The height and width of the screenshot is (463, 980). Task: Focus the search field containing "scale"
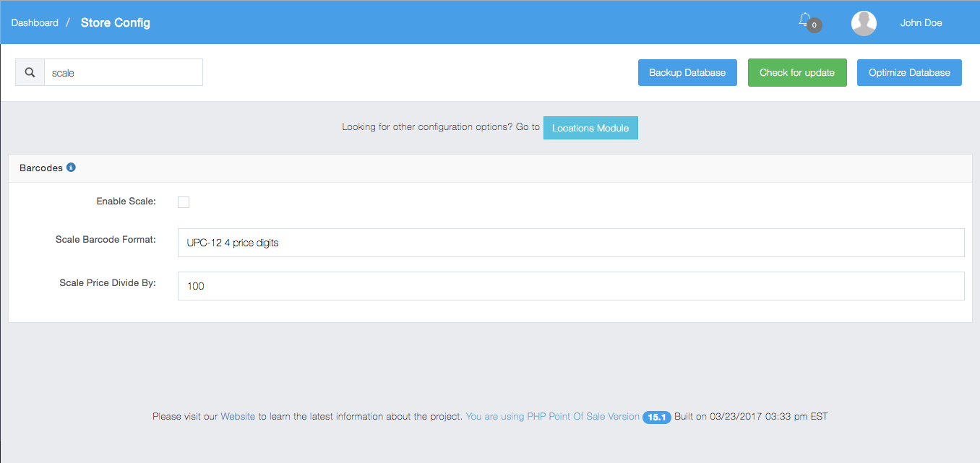[123, 73]
